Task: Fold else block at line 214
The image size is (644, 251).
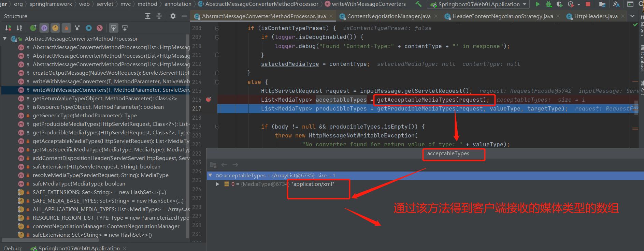Action: [x=217, y=82]
